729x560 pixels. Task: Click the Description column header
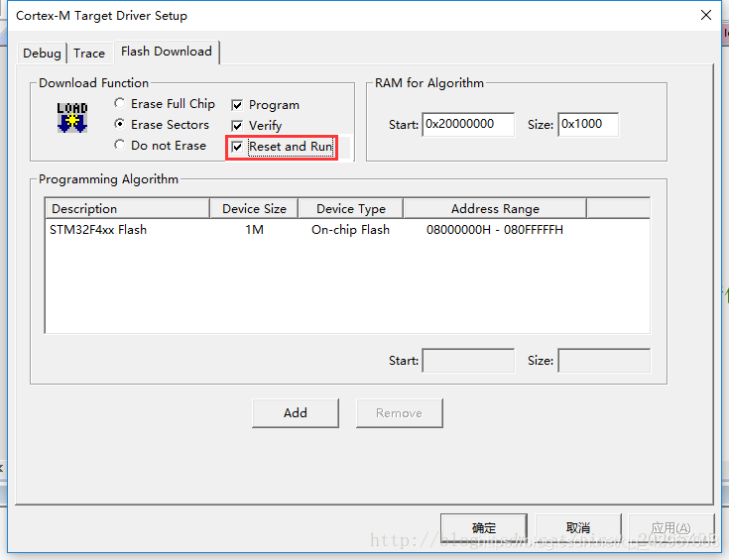click(x=127, y=209)
